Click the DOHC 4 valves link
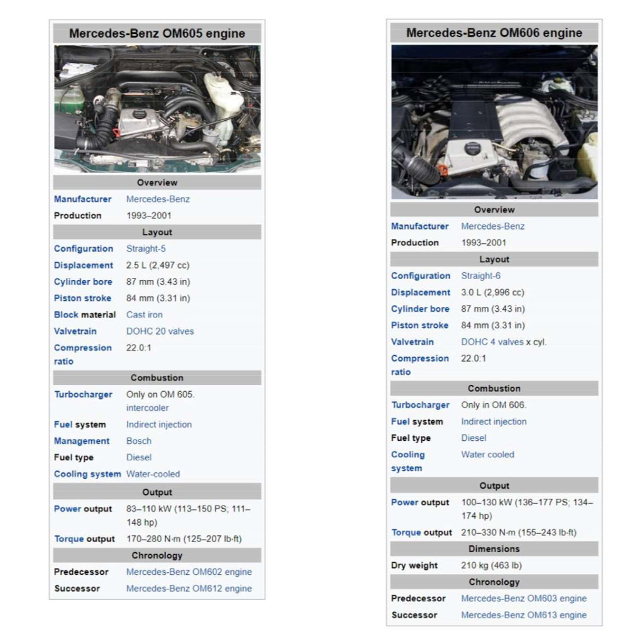Screen dimensions: 644x644 pyautogui.click(x=492, y=341)
